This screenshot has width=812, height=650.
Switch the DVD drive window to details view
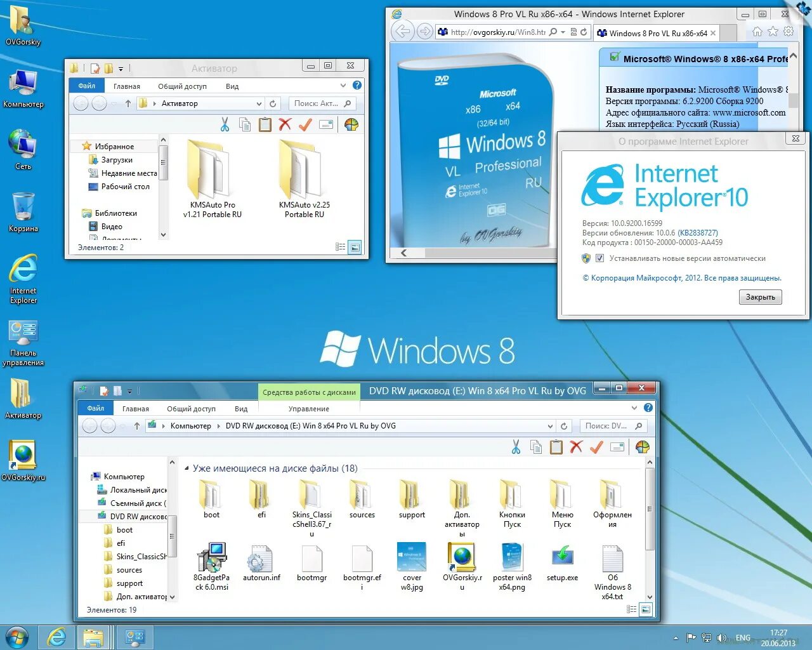[x=631, y=609]
